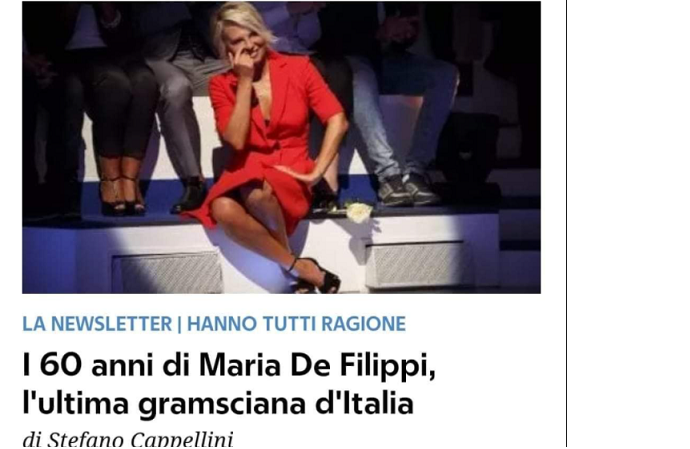Open headline I 60 anni di Maria De Filippi
Image resolution: width=690 pixels, height=449 pixels.
click(x=229, y=366)
